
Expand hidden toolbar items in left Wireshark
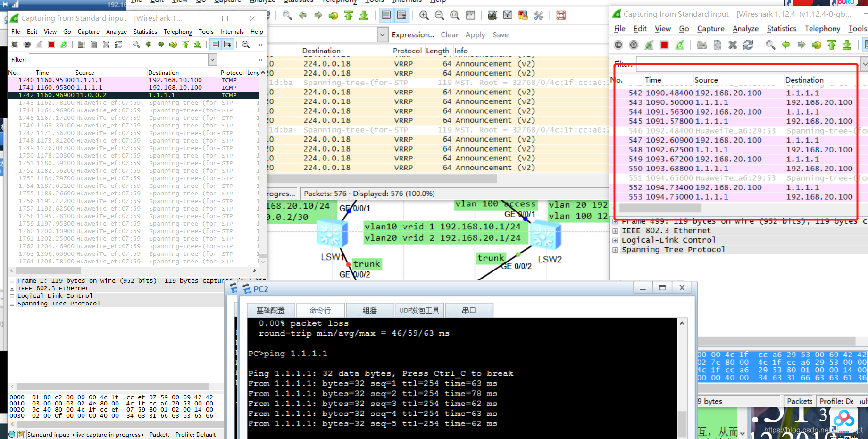pyautogui.click(x=260, y=45)
